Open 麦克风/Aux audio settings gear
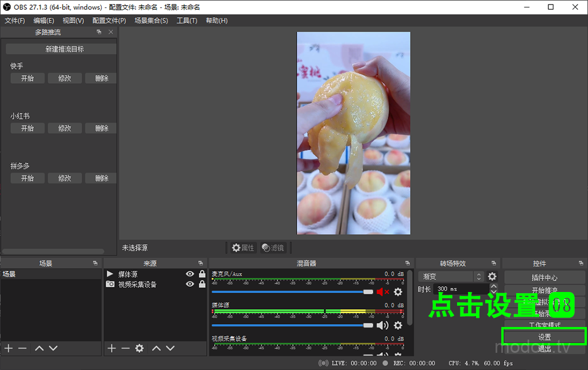The width and height of the screenshot is (588, 370). click(398, 292)
